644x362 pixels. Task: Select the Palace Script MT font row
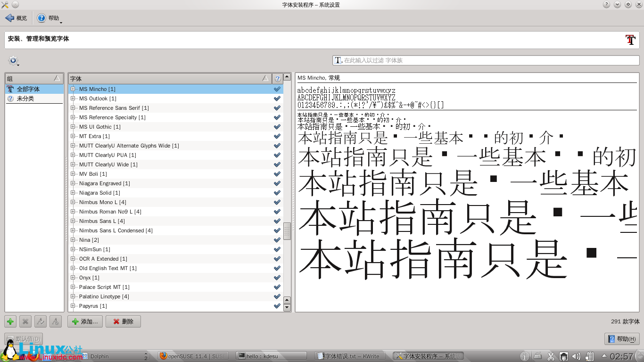176,287
